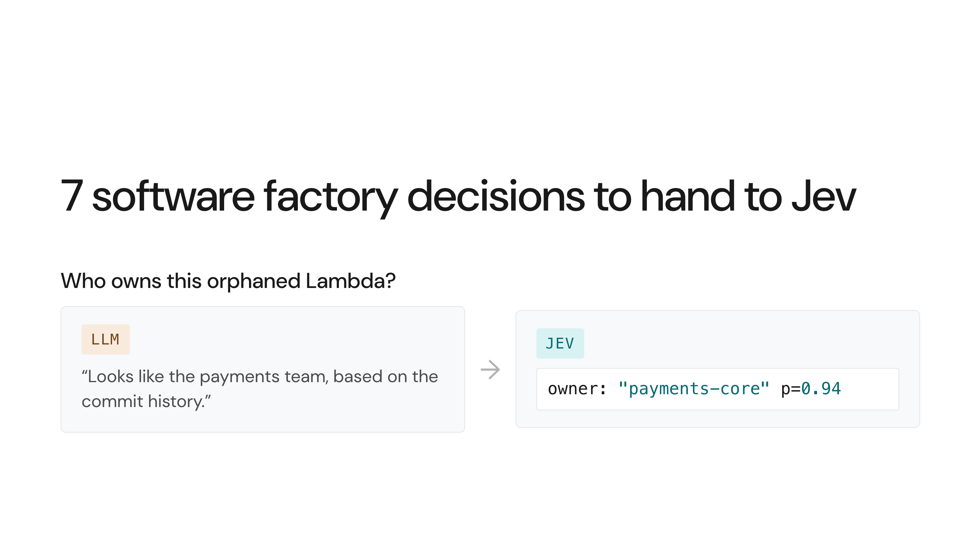Click 'commit history.' in the LLM quote
Image resolution: width=980 pixels, height=549 pixels.
coord(146,401)
